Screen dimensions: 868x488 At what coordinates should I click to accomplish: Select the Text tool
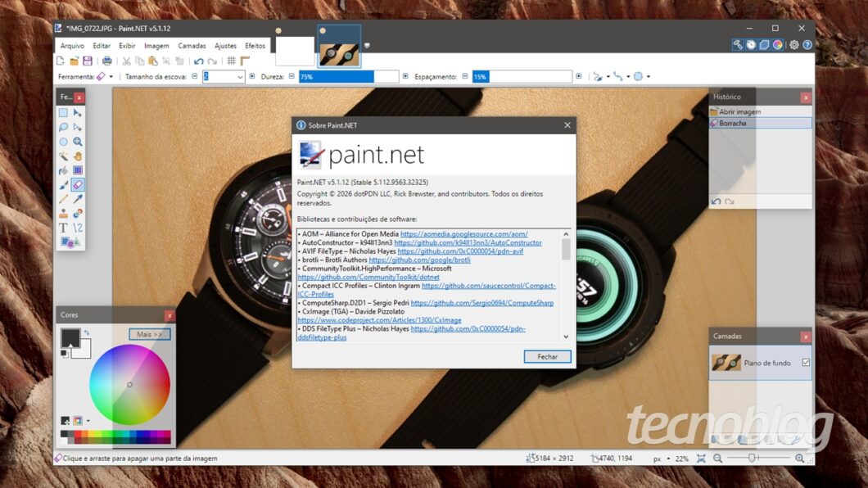click(64, 228)
